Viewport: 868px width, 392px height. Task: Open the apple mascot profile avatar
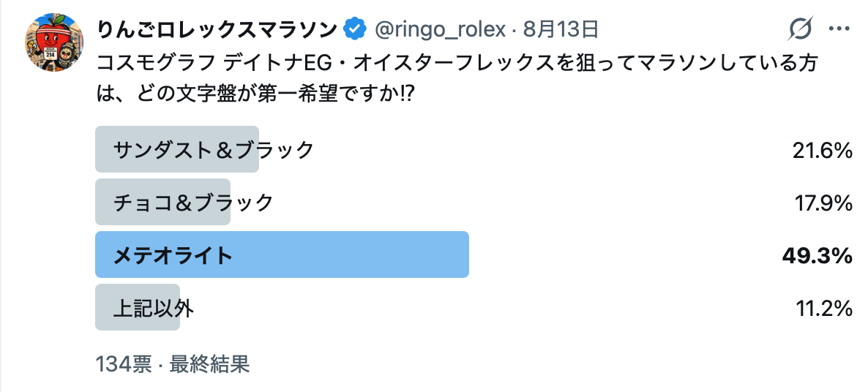click(53, 42)
